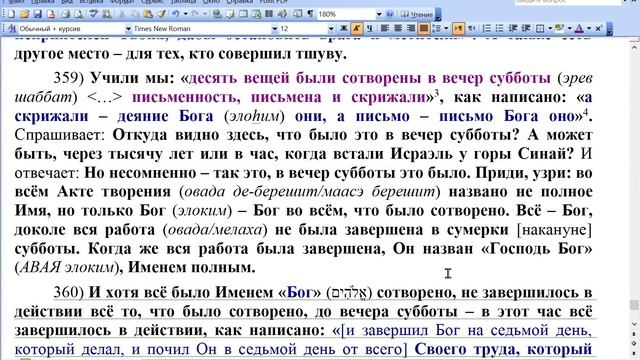
Task: Toggle justified alignment
Action: (x=424, y=28)
